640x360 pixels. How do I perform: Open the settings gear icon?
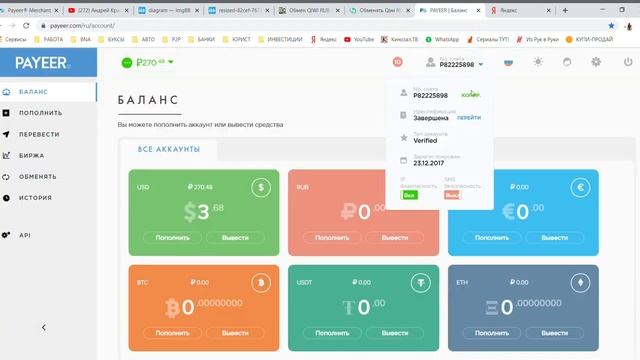point(596,62)
